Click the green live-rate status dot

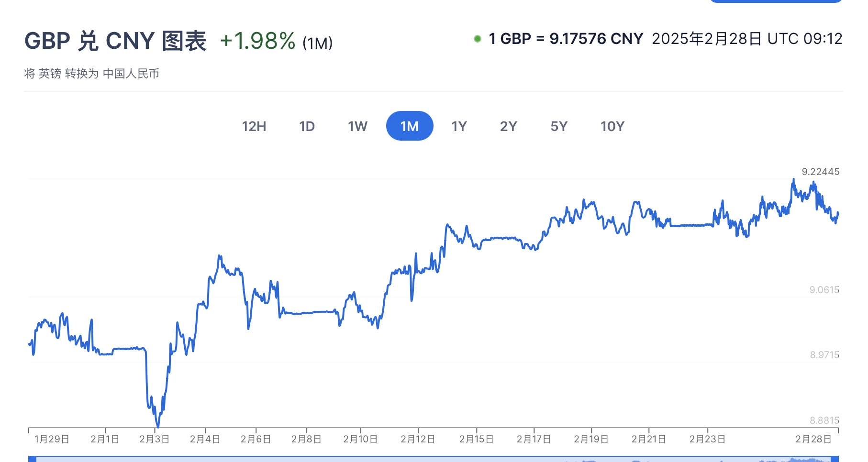[x=477, y=39]
